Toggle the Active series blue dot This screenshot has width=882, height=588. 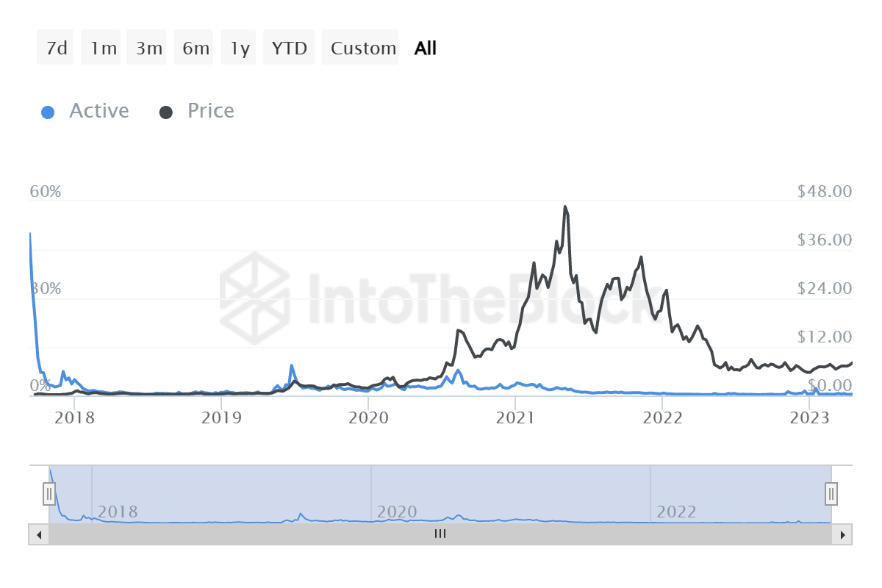point(48,112)
